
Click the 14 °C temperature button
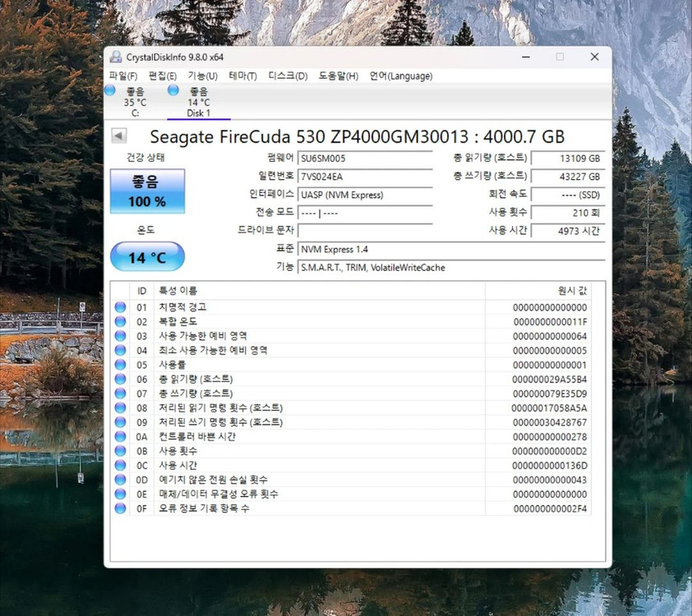pyautogui.click(x=147, y=257)
